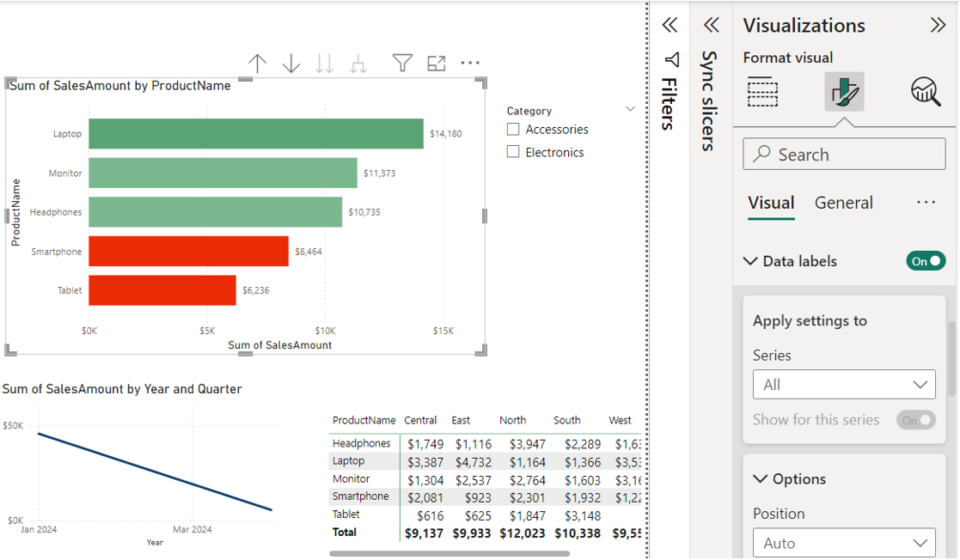Enter focus mode for the bar chart
This screenshot has height=560, width=960.
point(436,63)
